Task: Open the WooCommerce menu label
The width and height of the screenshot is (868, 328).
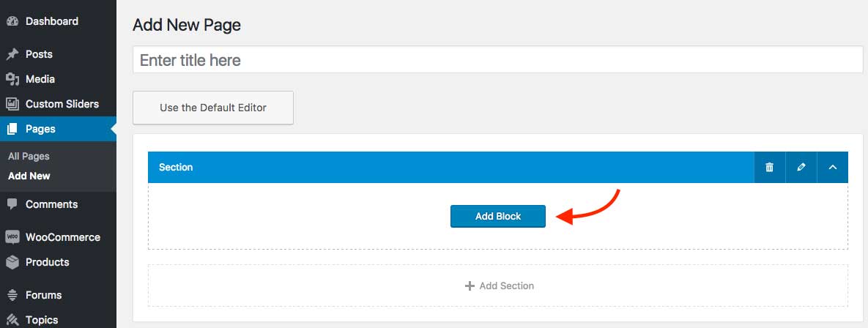Action: click(63, 237)
